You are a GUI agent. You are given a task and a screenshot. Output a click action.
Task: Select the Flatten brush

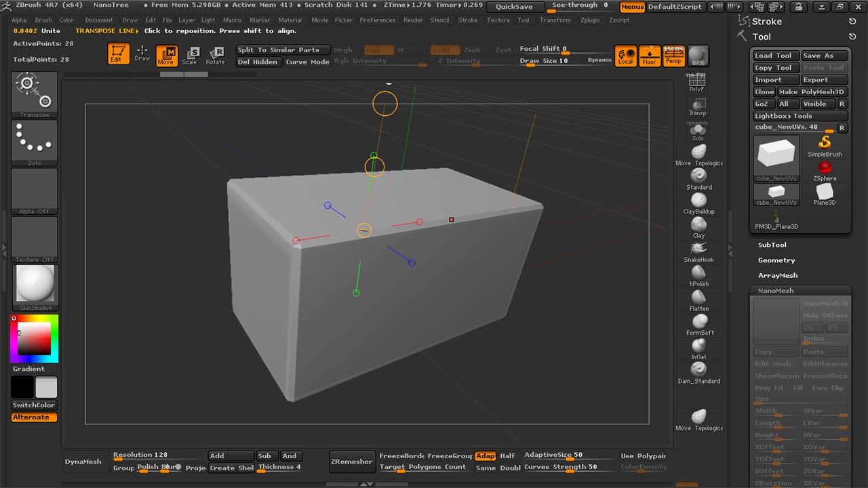click(x=699, y=300)
